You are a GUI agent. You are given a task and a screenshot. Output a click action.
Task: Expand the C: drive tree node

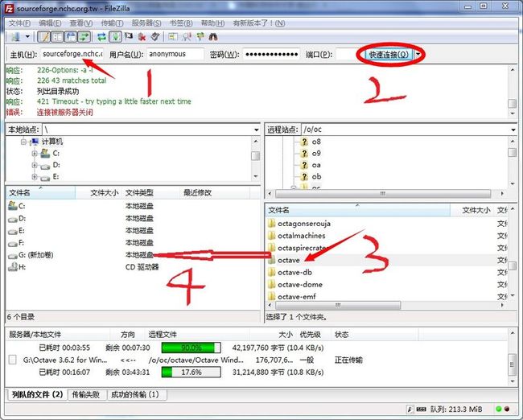(x=35, y=154)
